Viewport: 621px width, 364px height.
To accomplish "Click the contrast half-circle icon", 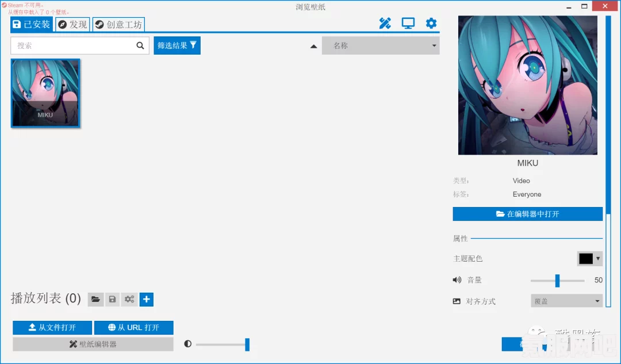I will coord(187,344).
